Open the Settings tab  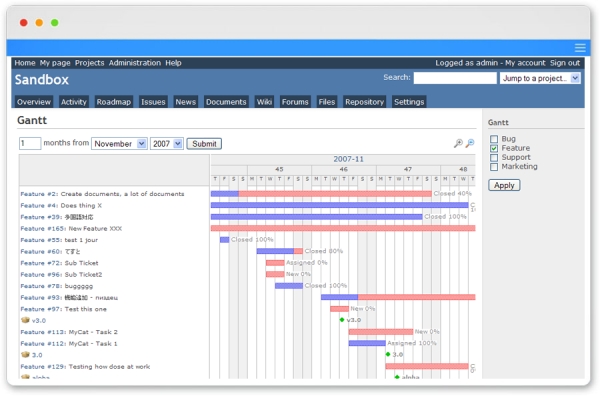[409, 102]
